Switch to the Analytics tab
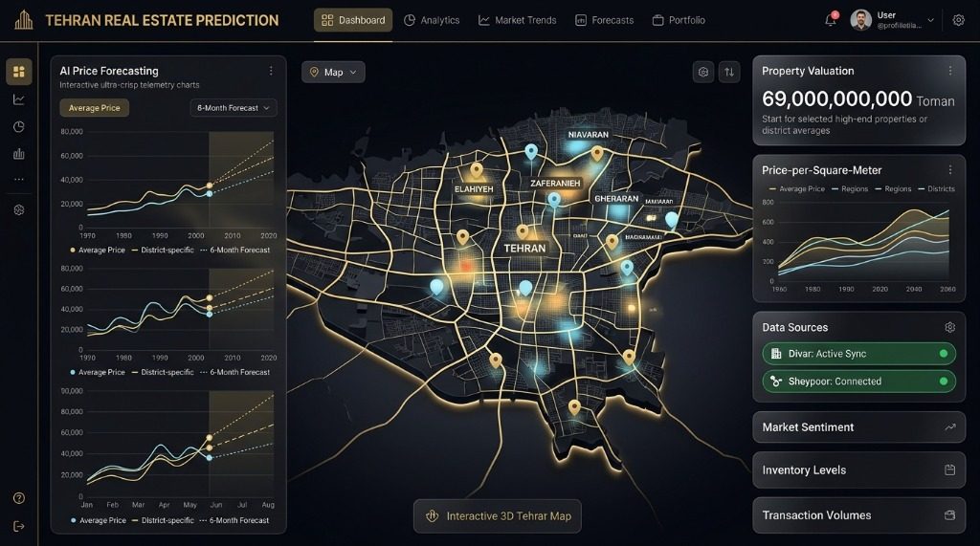The height and width of the screenshot is (546, 980). (x=432, y=20)
